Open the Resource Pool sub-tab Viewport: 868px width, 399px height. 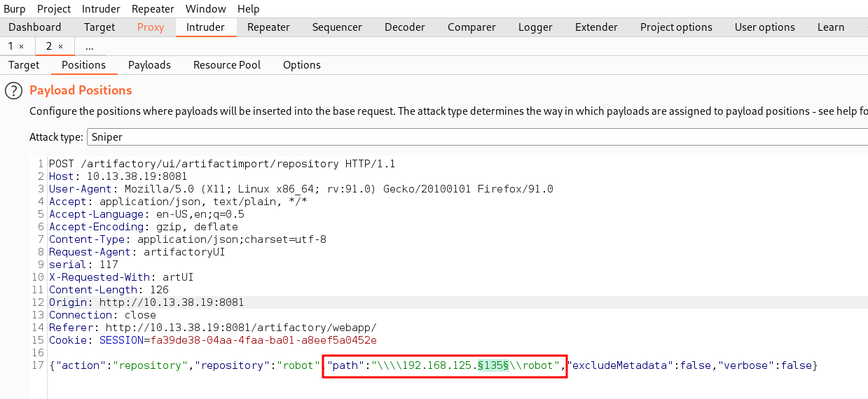[x=227, y=64]
